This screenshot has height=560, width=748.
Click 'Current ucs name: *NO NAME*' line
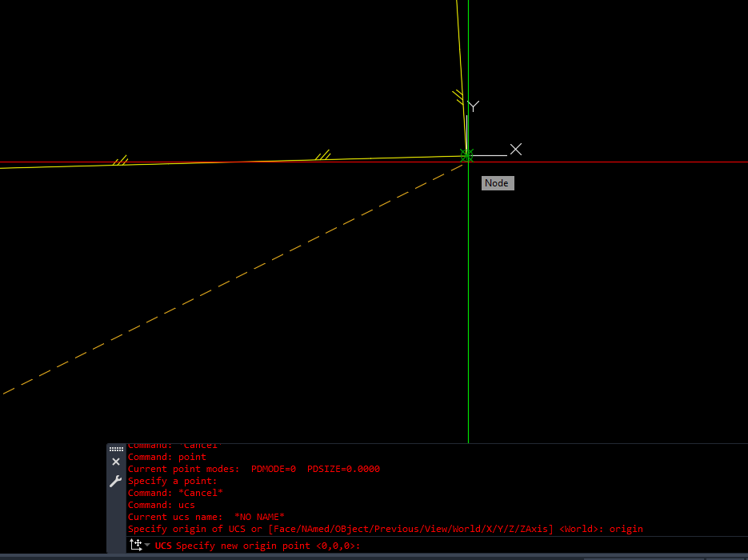[206, 517]
